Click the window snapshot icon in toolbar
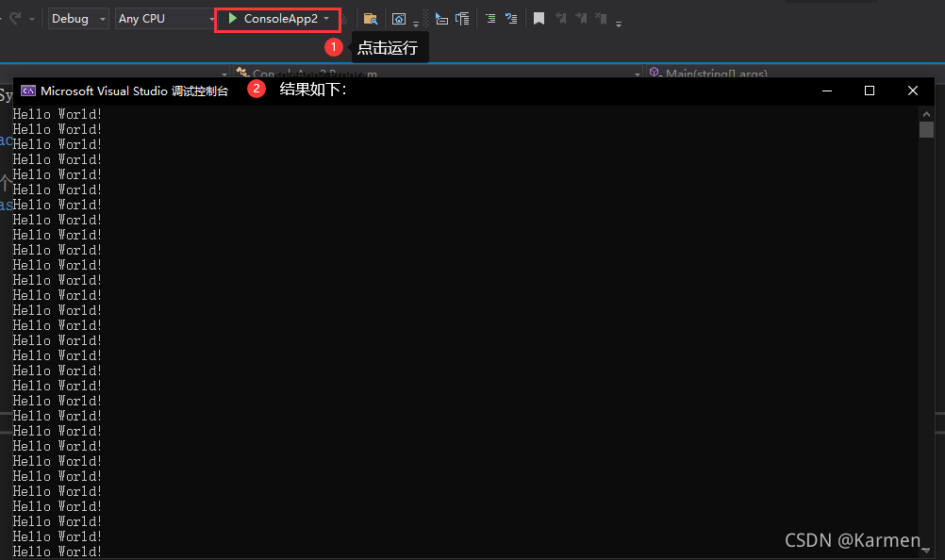 tap(399, 19)
